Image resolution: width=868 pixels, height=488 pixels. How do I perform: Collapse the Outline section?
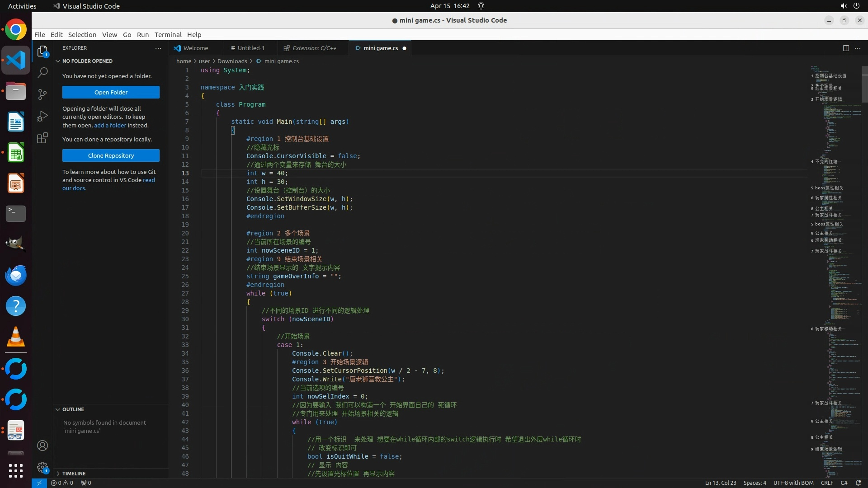click(x=58, y=409)
